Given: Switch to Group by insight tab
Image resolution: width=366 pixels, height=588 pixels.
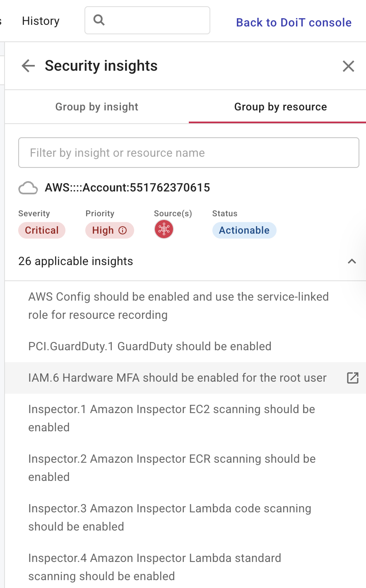Looking at the screenshot, I should (x=96, y=107).
